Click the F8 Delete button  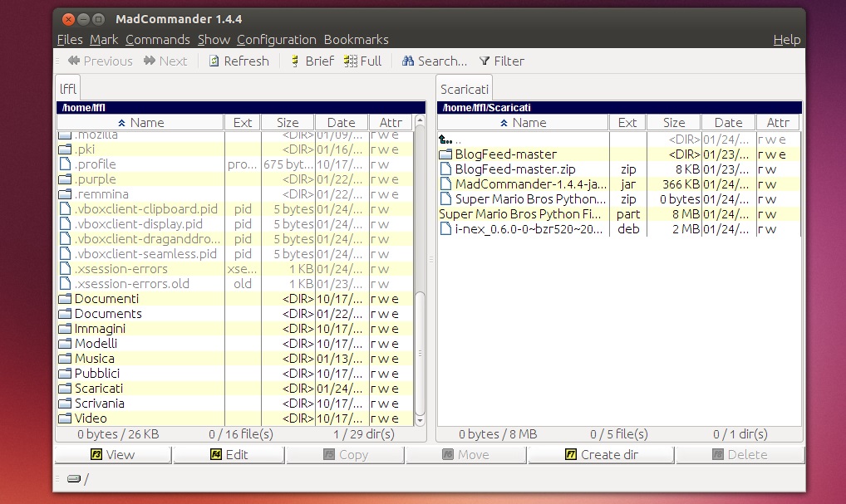click(740, 455)
